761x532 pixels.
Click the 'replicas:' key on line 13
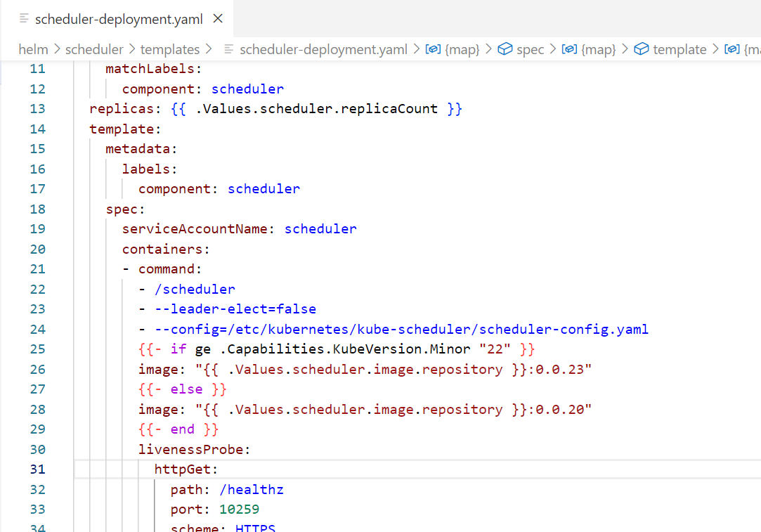pos(125,109)
